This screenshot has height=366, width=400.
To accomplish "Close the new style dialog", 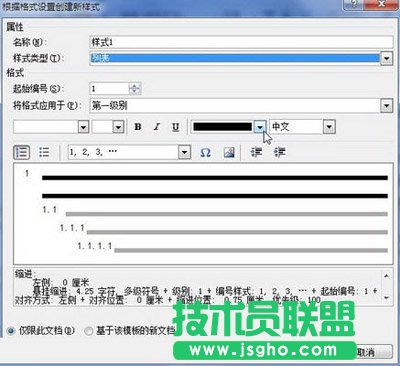I will point(382,4).
